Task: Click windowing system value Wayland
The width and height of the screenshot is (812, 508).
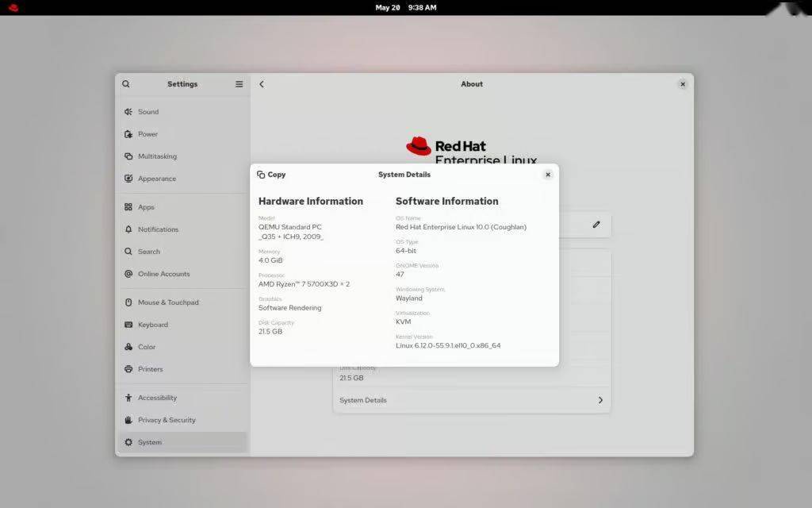Action: pos(409,298)
